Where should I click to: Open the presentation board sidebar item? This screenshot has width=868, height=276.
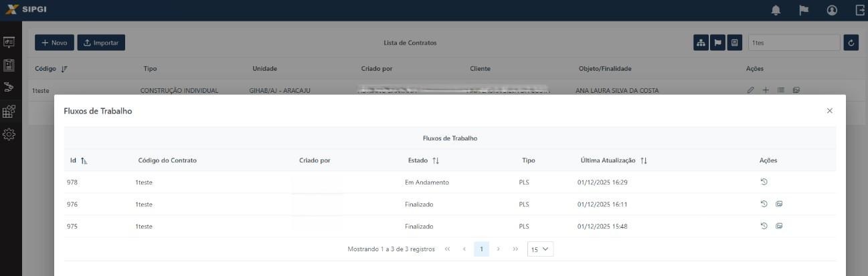pyautogui.click(x=9, y=42)
